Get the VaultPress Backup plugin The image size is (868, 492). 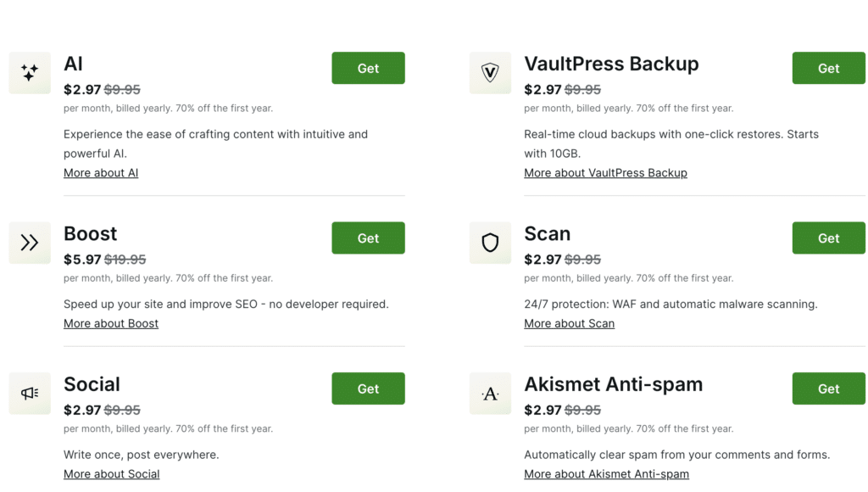[x=828, y=68]
